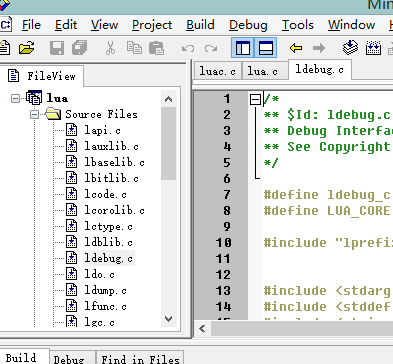
Task: Click the Cut scissors icon
Action: [110, 48]
